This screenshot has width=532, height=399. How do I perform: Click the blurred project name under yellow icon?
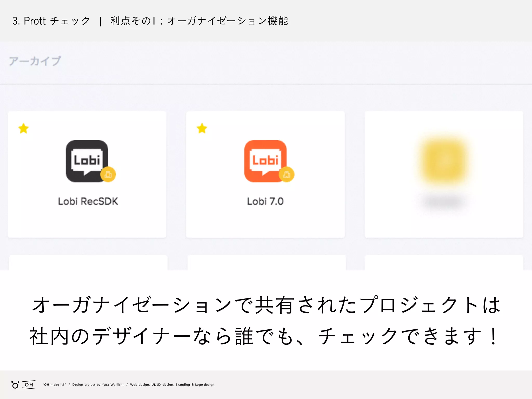pyautogui.click(x=444, y=202)
